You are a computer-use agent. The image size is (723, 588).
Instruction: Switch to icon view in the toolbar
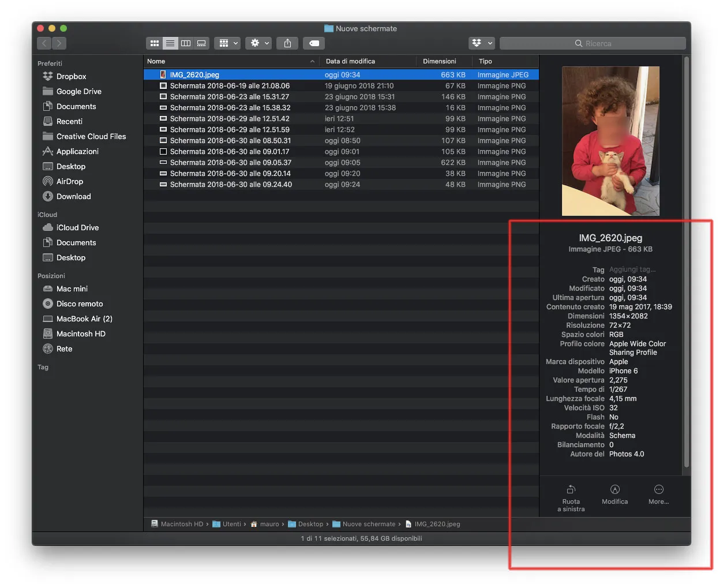pyautogui.click(x=155, y=43)
